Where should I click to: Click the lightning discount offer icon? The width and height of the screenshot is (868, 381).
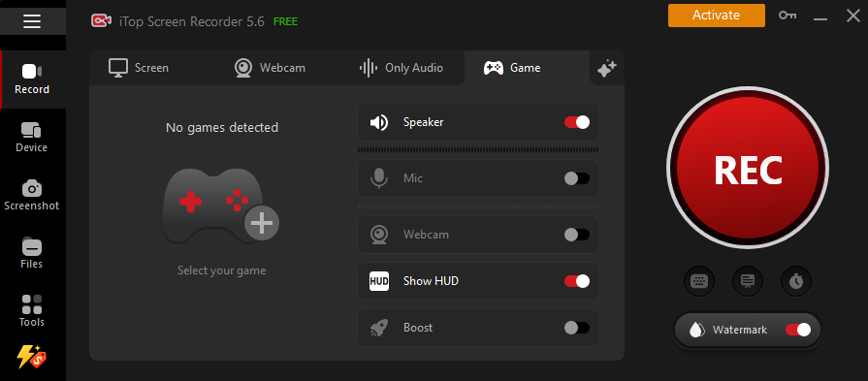click(31, 357)
